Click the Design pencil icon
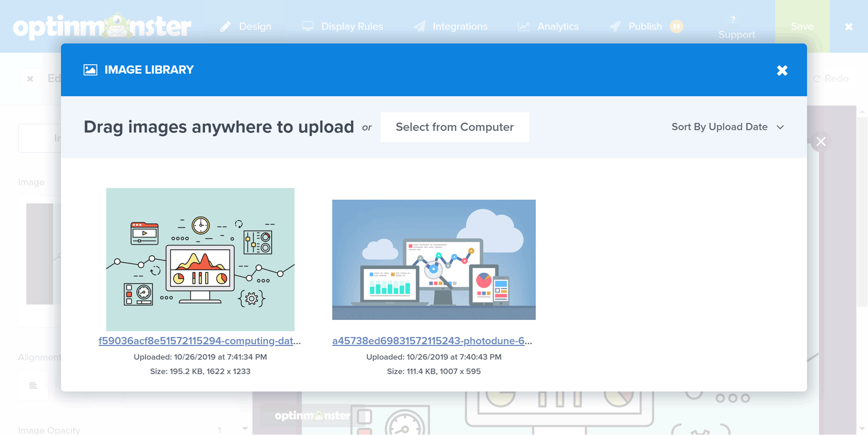The height and width of the screenshot is (435, 868). (x=225, y=27)
